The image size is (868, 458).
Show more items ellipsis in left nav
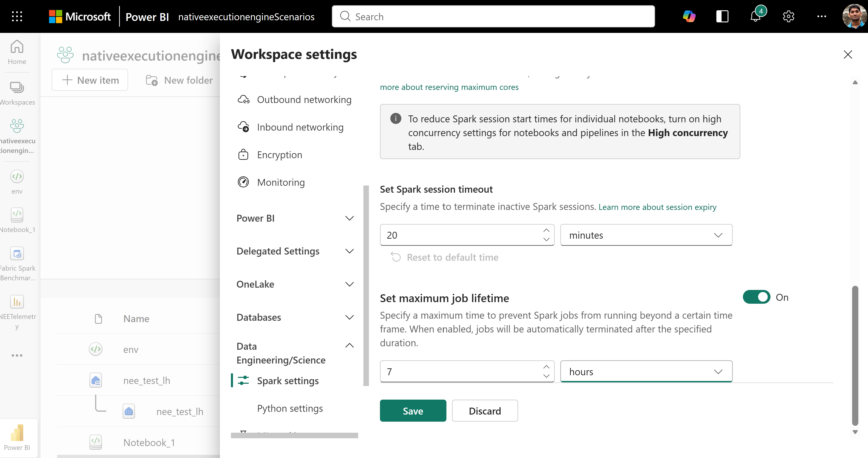click(x=17, y=355)
